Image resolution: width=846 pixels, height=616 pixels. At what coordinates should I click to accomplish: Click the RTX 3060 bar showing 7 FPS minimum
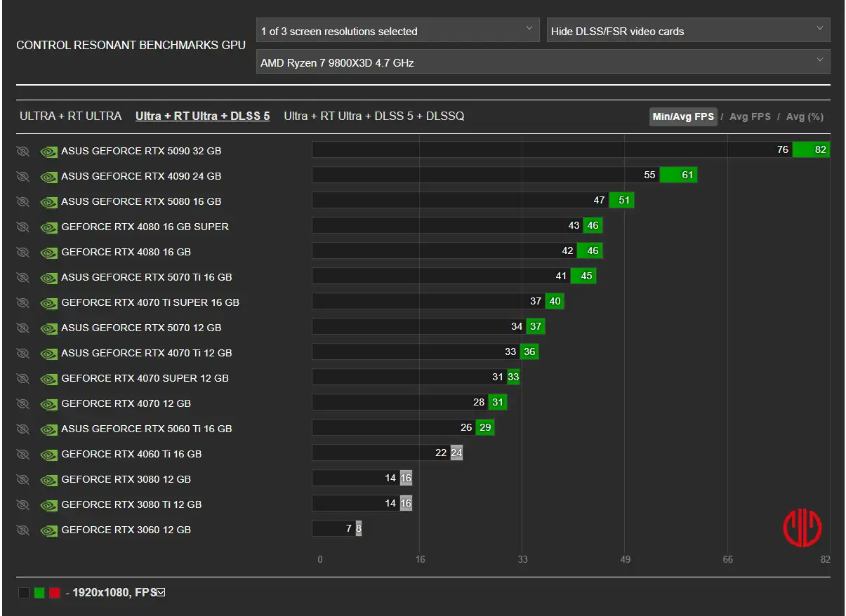pos(333,528)
